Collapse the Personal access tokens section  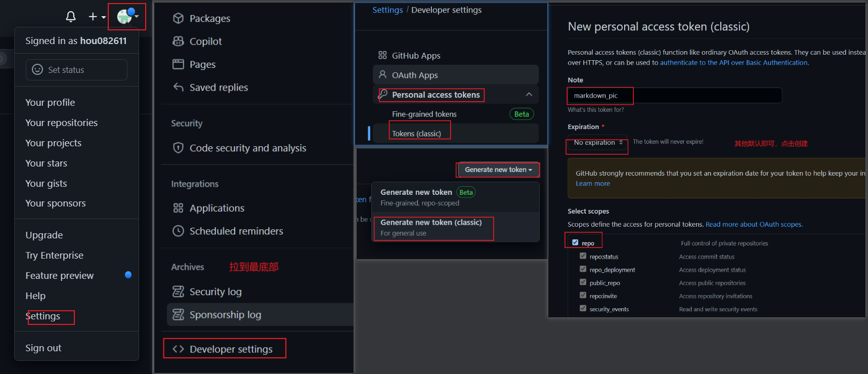coord(529,95)
